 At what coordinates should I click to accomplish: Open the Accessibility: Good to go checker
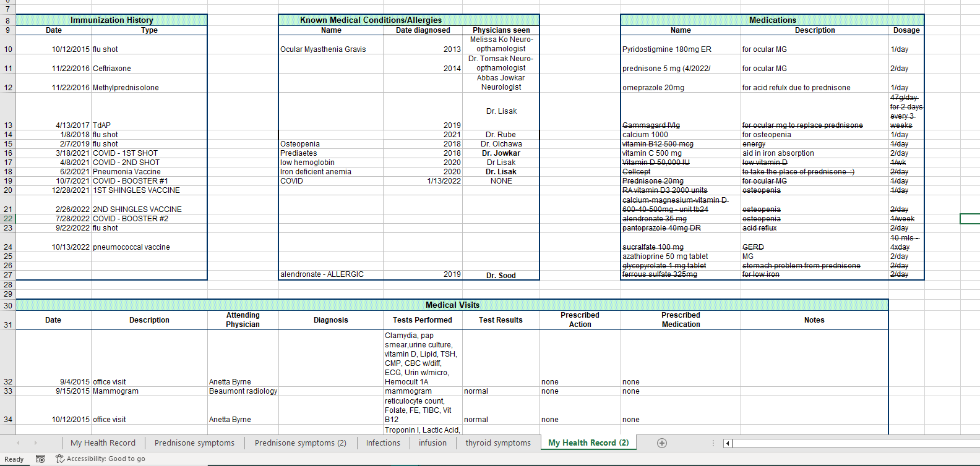pyautogui.click(x=100, y=459)
